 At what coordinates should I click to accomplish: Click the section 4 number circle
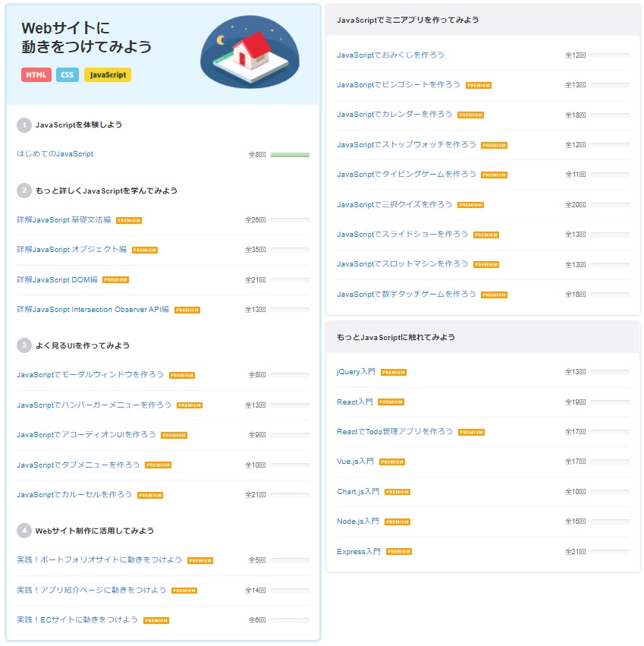click(24, 531)
